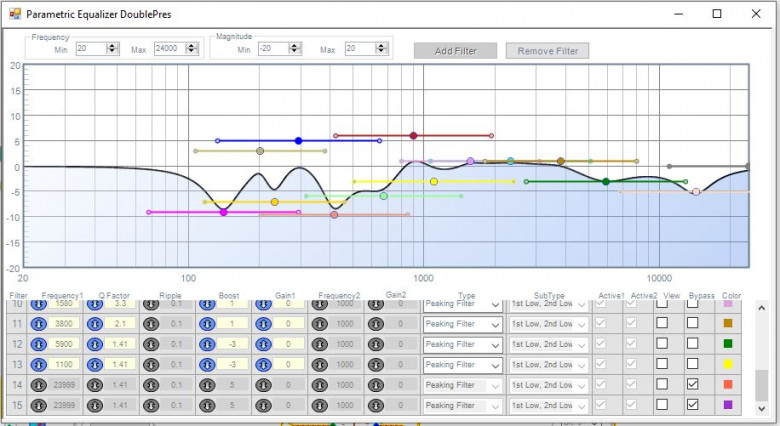This screenshot has height=426, width=780.
Task: Open the SubType dropdown for filter 11
Action: 549,324
